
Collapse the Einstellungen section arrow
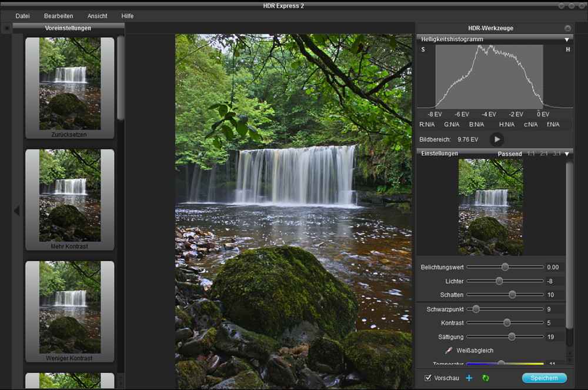(x=567, y=154)
